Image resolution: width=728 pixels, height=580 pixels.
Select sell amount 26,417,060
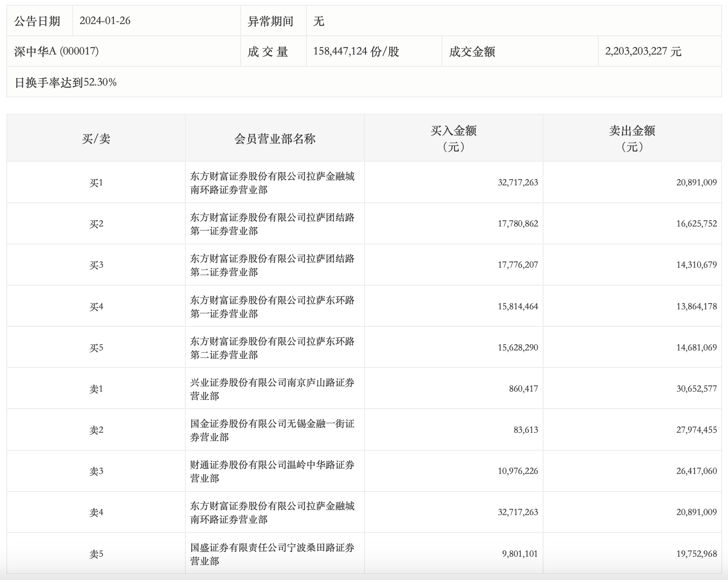pos(697,471)
